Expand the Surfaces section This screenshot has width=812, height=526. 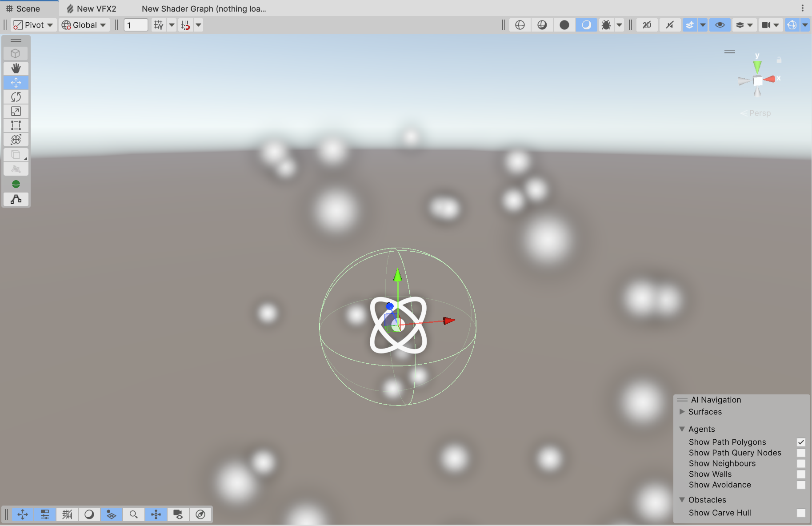coord(682,412)
